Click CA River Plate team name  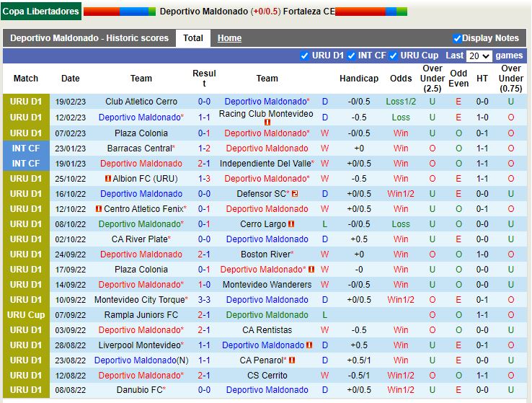pos(139,239)
